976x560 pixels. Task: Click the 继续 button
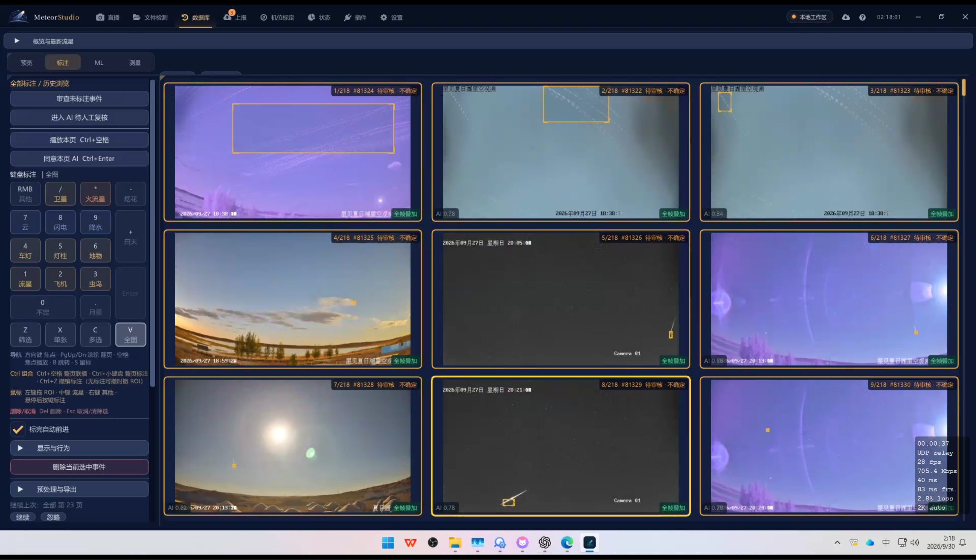pos(23,517)
